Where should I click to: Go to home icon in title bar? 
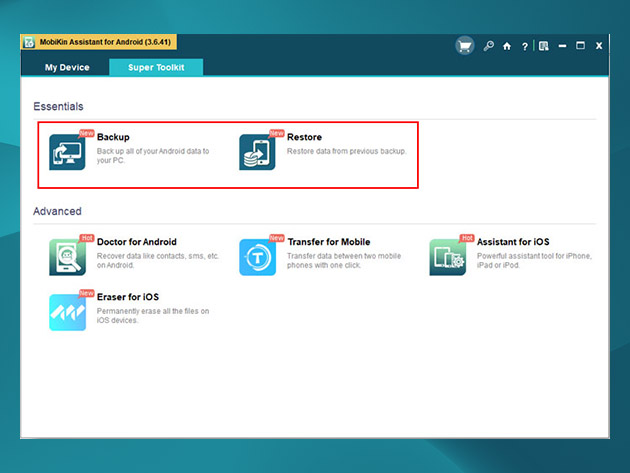(x=507, y=46)
